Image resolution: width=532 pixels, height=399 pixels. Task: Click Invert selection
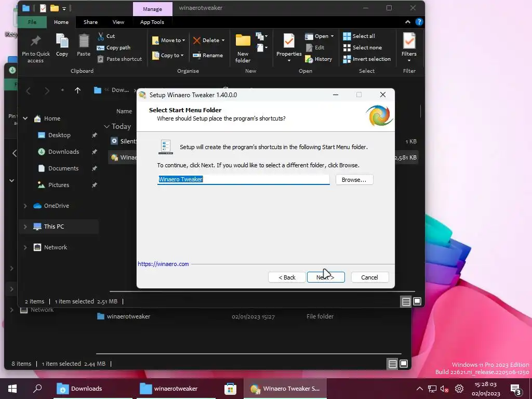367,59
